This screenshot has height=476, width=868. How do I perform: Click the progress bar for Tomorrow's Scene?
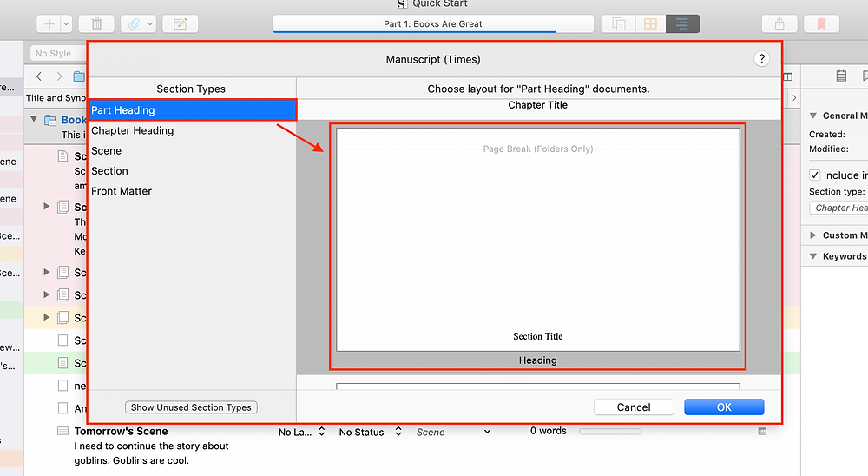[610, 431]
